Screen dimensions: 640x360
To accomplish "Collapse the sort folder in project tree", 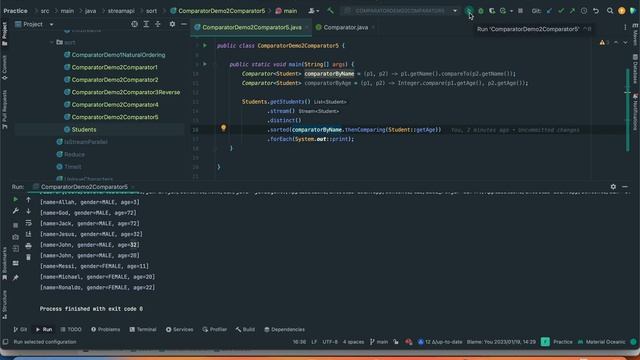I will (x=52, y=42).
